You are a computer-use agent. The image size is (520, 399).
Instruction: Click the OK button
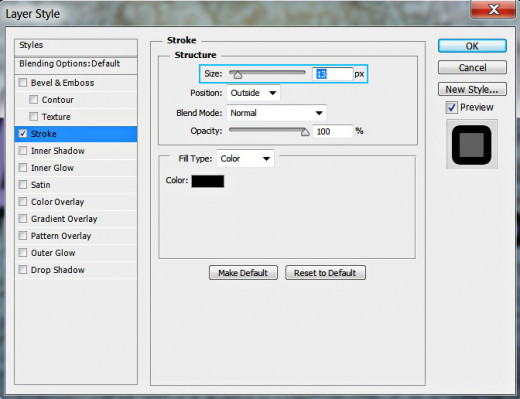tap(472, 46)
